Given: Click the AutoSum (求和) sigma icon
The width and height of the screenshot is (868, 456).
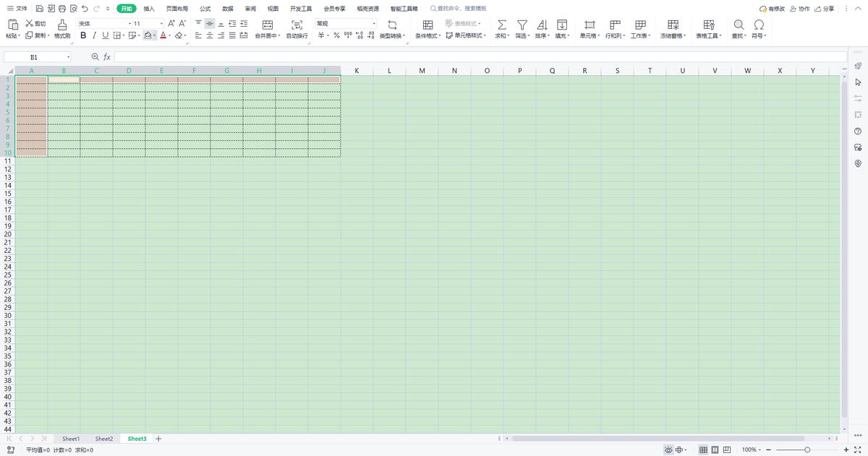Looking at the screenshot, I should tap(502, 25).
